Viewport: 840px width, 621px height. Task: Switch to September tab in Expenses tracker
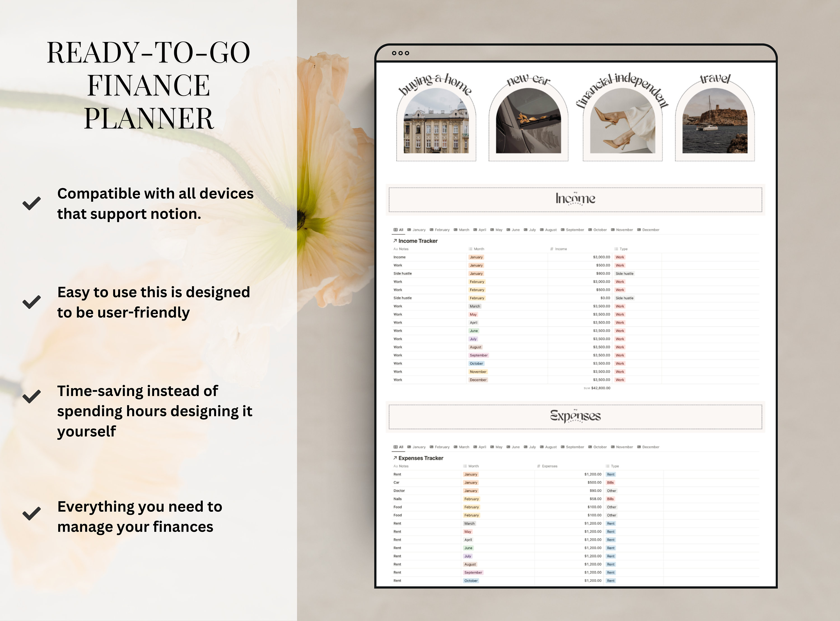pos(572,447)
